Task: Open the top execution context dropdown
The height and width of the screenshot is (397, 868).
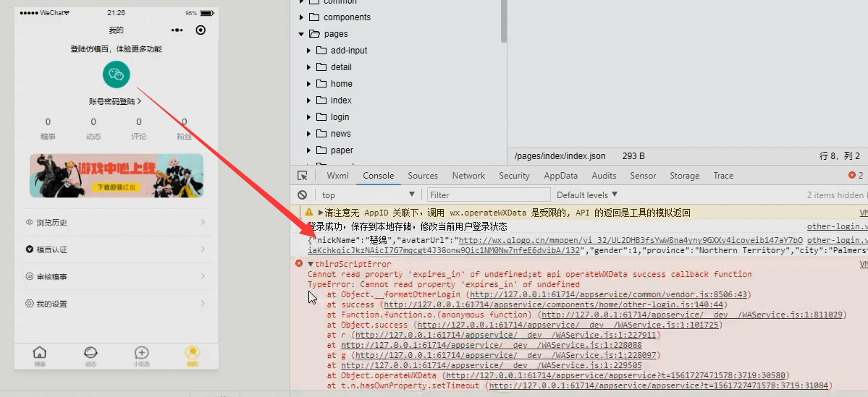Action: (368, 195)
